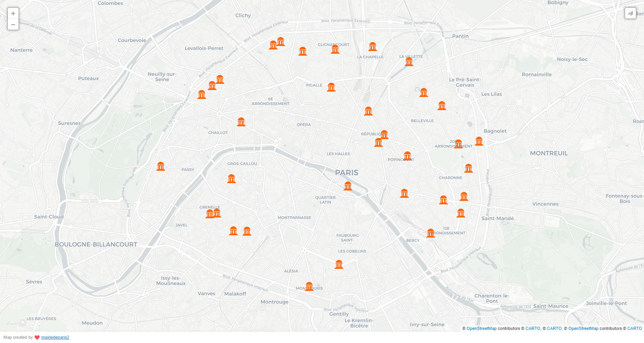Screen dimensions: 644x343
Task: Open the marker just below Bagnolet
Action: click(479, 141)
